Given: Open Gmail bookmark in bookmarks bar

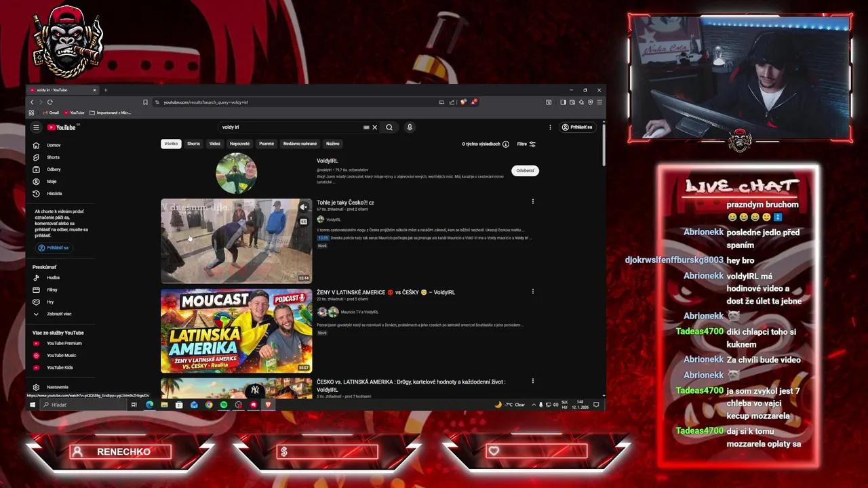Looking at the screenshot, I should [51, 113].
